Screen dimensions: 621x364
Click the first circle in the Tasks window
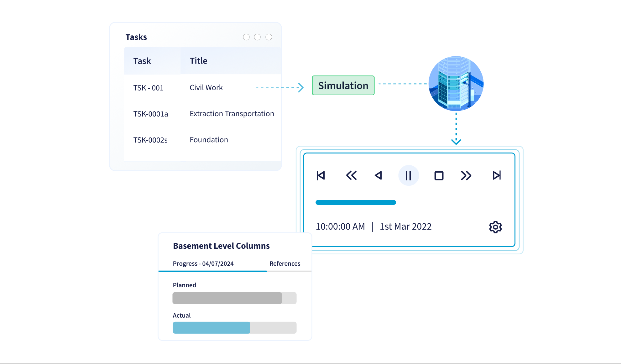pyautogui.click(x=246, y=37)
